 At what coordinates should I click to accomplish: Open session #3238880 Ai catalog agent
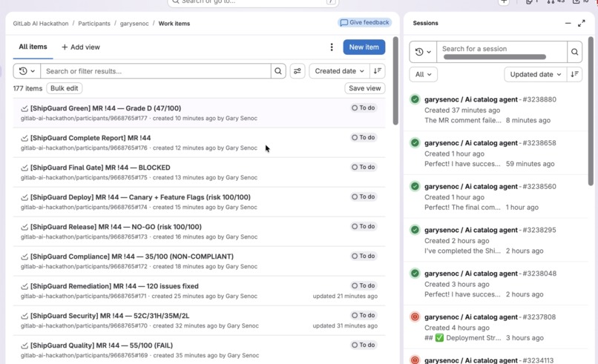tap(490, 99)
